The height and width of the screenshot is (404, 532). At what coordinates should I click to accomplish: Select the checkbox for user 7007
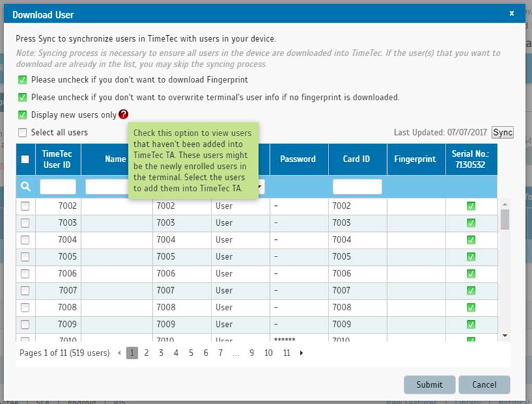click(x=25, y=290)
